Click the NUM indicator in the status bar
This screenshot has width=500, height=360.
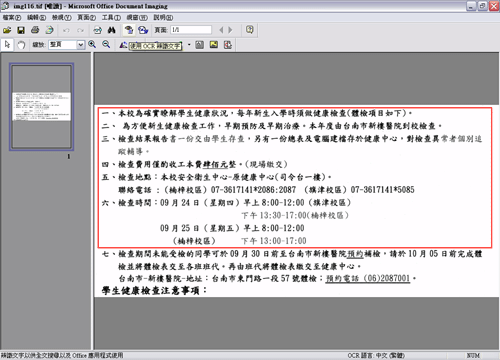pyautogui.click(x=473, y=356)
